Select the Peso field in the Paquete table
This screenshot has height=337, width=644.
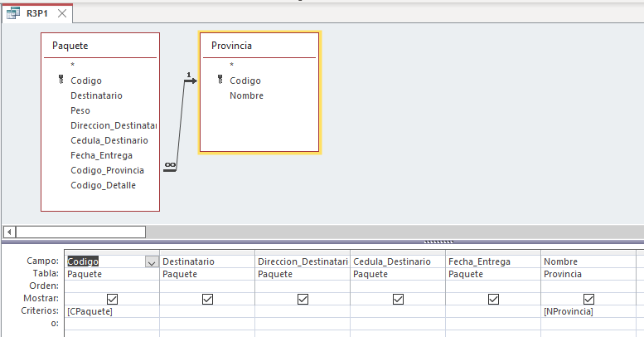pos(80,110)
